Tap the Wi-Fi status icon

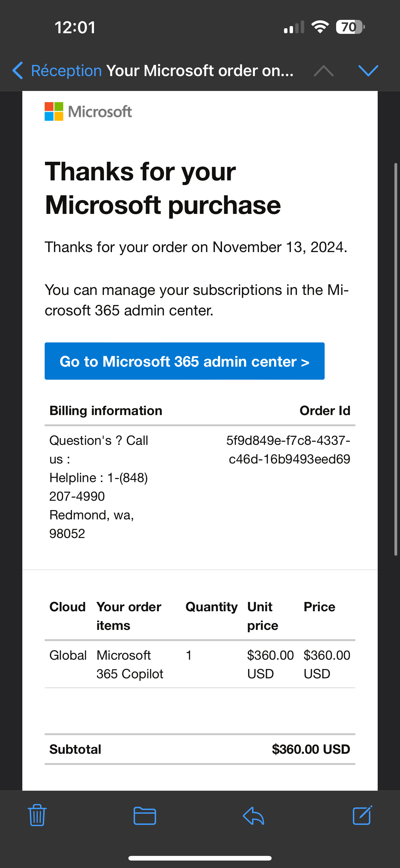(x=320, y=27)
